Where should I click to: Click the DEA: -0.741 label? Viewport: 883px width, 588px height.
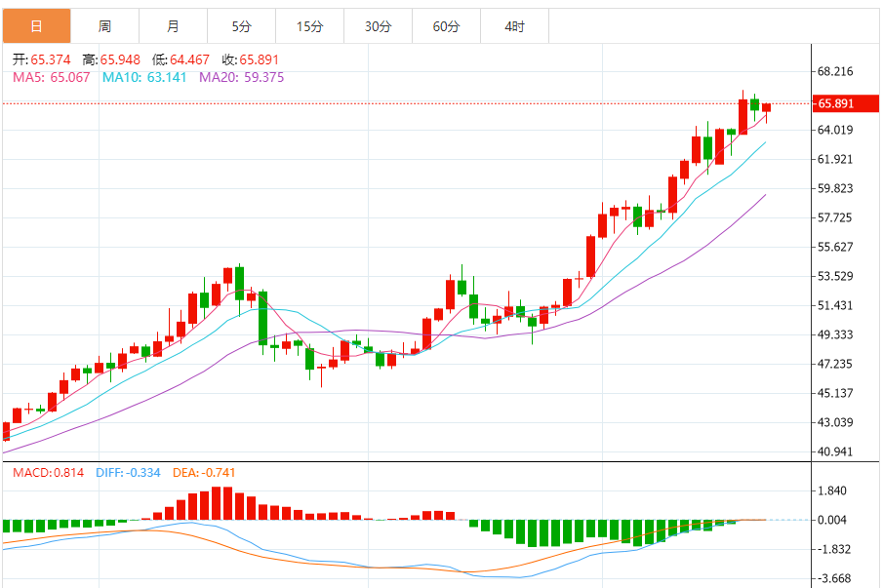(203, 473)
